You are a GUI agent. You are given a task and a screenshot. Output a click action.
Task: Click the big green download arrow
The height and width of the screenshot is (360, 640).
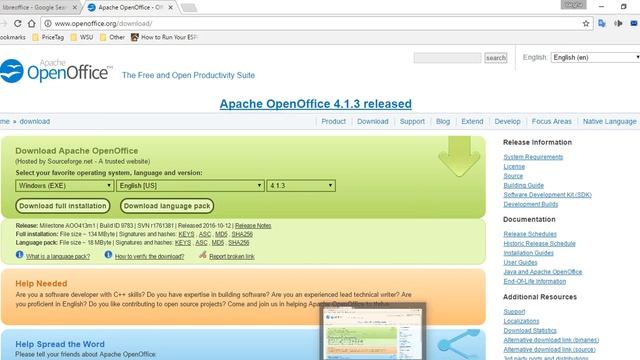459,157
